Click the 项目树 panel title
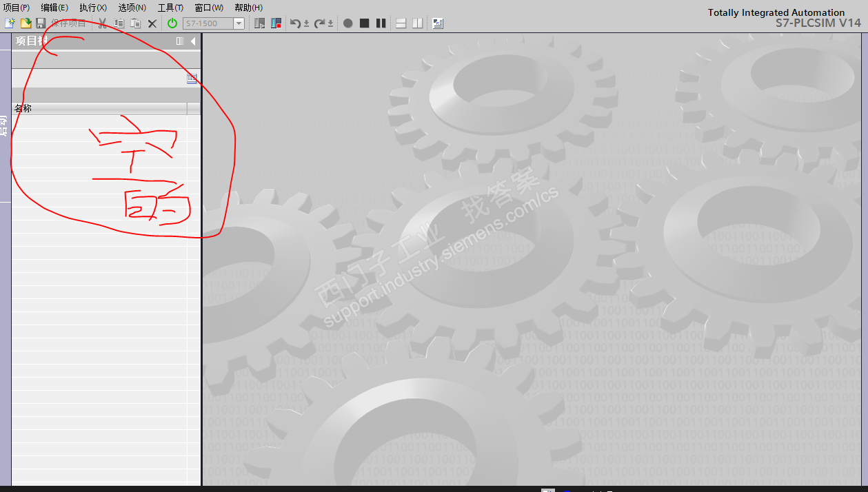This screenshot has height=492, width=868. tap(32, 41)
